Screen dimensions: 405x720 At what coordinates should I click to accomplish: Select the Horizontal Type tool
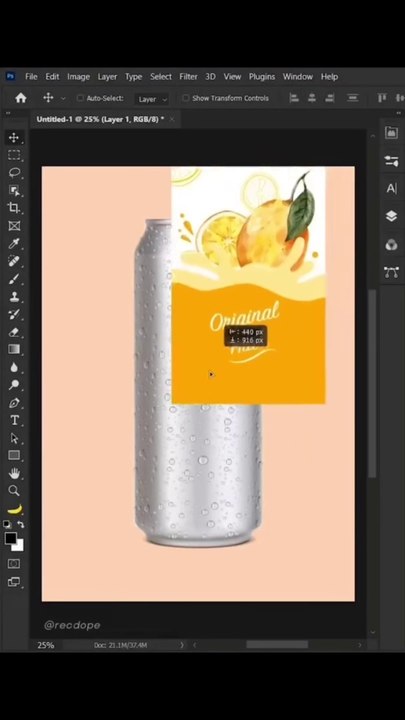tap(14, 420)
